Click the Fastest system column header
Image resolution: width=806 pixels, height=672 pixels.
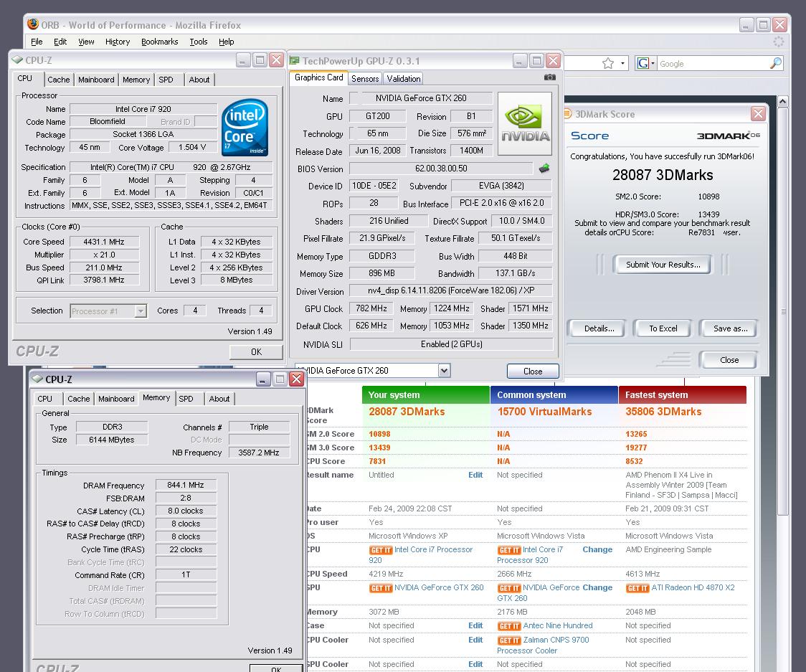point(682,395)
